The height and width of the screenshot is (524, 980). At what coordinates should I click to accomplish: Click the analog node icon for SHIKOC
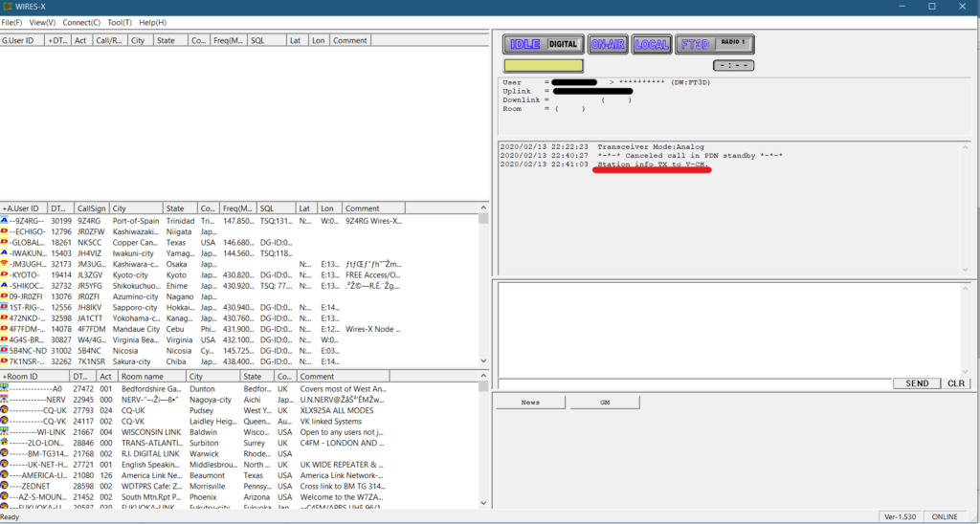[5, 285]
